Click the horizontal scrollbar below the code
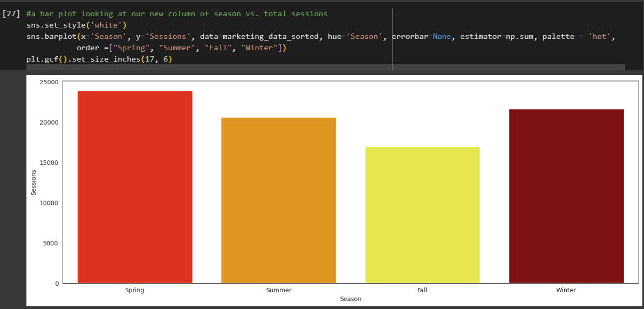The width and height of the screenshot is (644, 309). coord(325,66)
